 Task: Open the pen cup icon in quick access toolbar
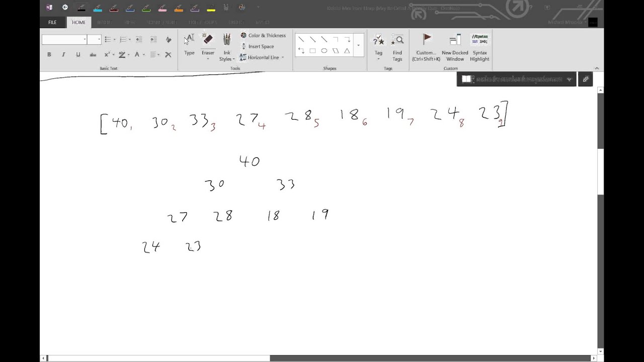point(227,8)
